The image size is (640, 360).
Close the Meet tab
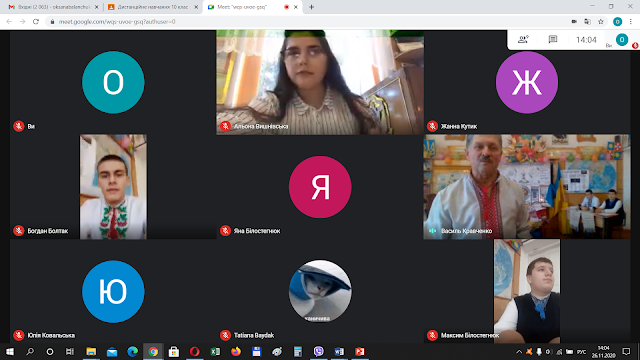tap(296, 7)
